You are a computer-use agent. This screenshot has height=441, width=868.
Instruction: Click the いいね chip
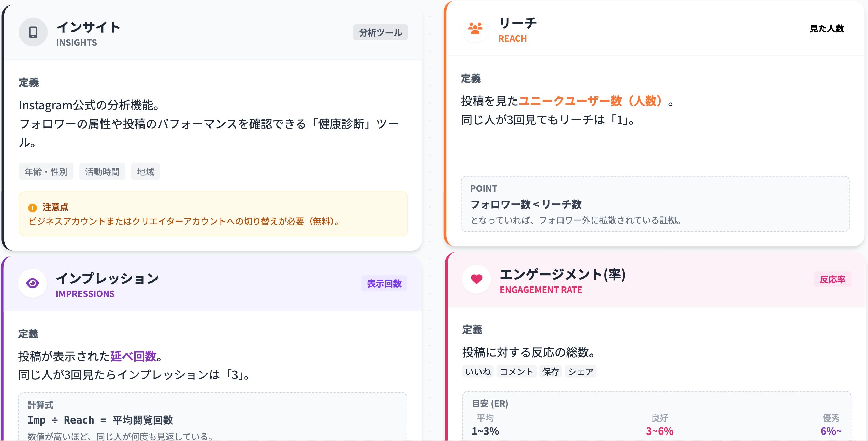478,372
